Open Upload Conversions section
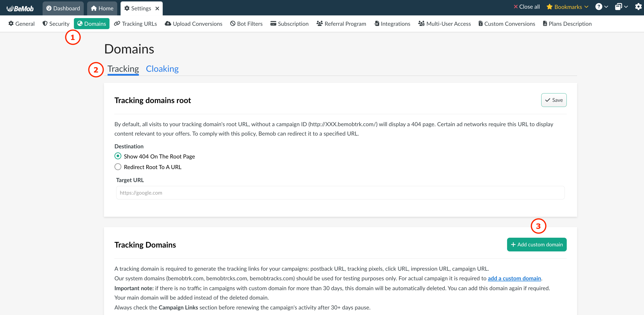644x315 pixels. [x=193, y=24]
